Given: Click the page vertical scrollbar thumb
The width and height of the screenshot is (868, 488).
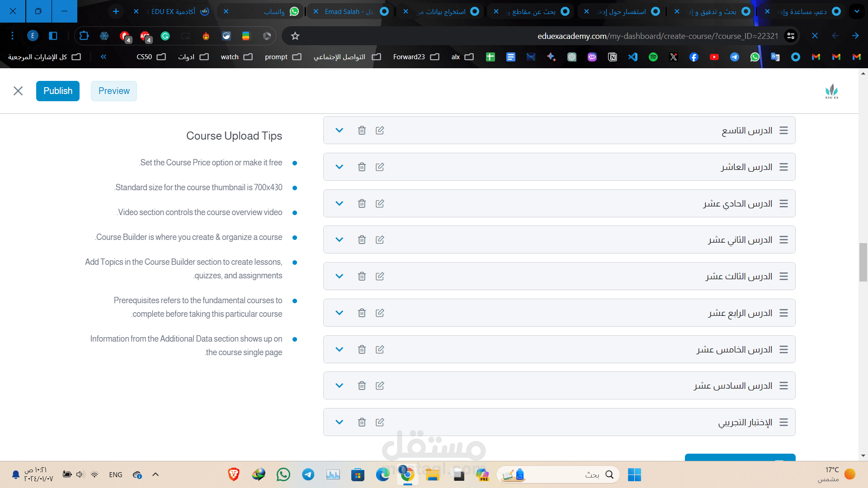Looking at the screenshot, I should click(863, 262).
